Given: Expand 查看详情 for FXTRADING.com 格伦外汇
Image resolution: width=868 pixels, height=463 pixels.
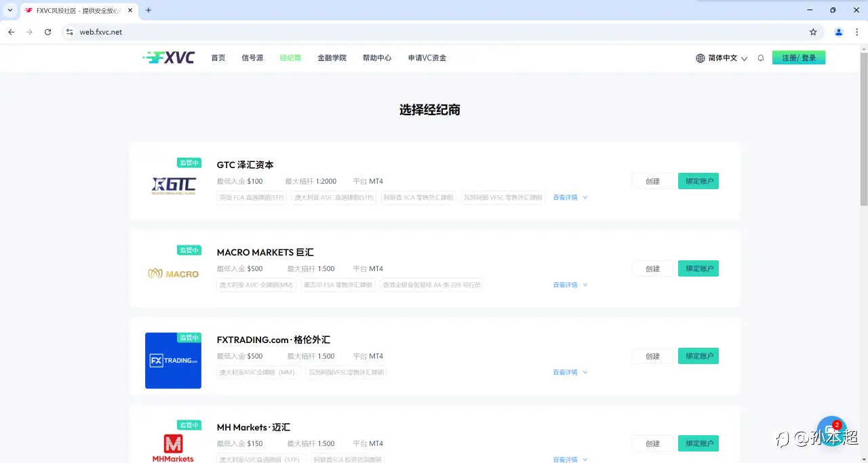Looking at the screenshot, I should point(570,372).
